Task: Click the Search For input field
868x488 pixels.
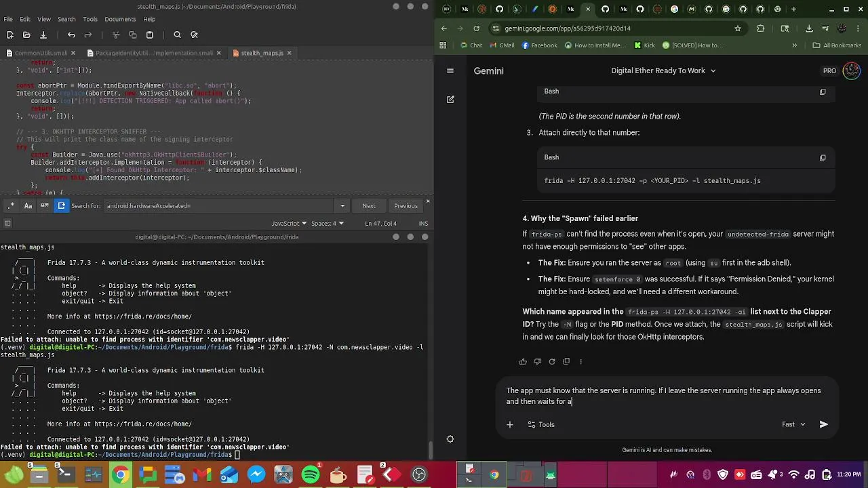Action: click(220, 206)
